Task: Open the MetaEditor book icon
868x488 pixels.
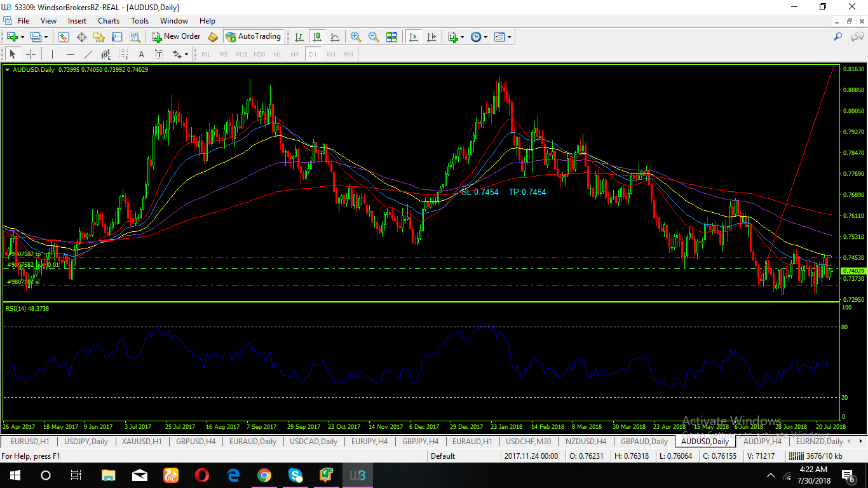Action: click(x=213, y=37)
